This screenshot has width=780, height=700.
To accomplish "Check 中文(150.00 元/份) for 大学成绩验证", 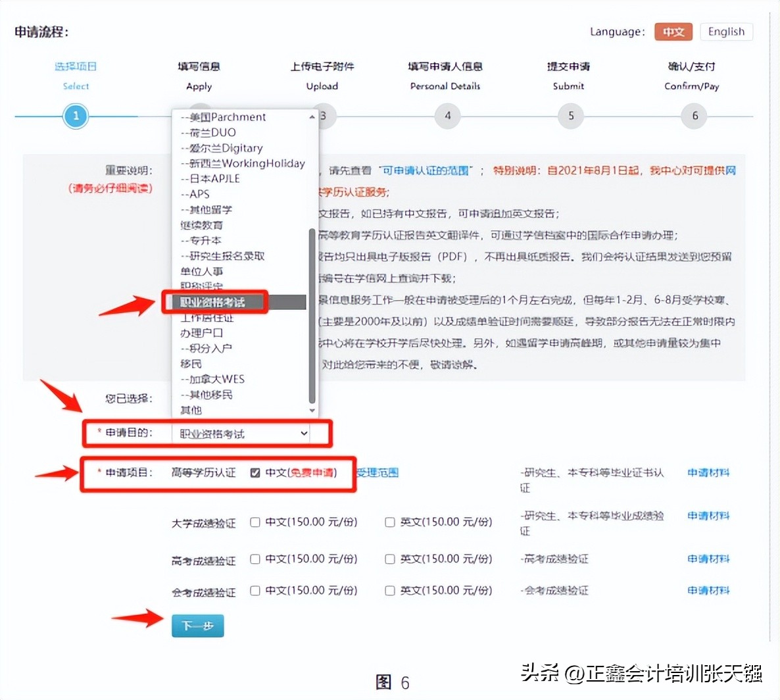I will 255,522.
